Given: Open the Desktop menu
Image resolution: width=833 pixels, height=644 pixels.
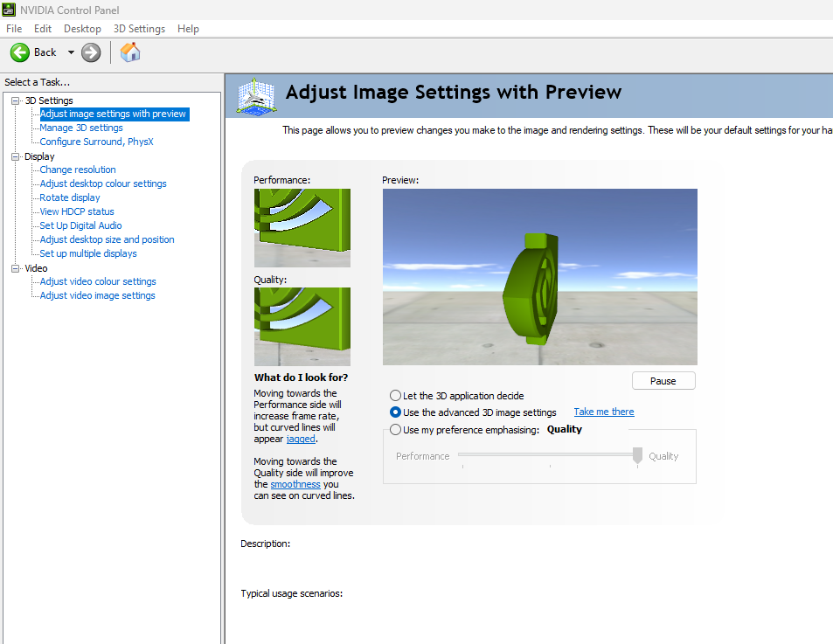Looking at the screenshot, I should (82, 29).
